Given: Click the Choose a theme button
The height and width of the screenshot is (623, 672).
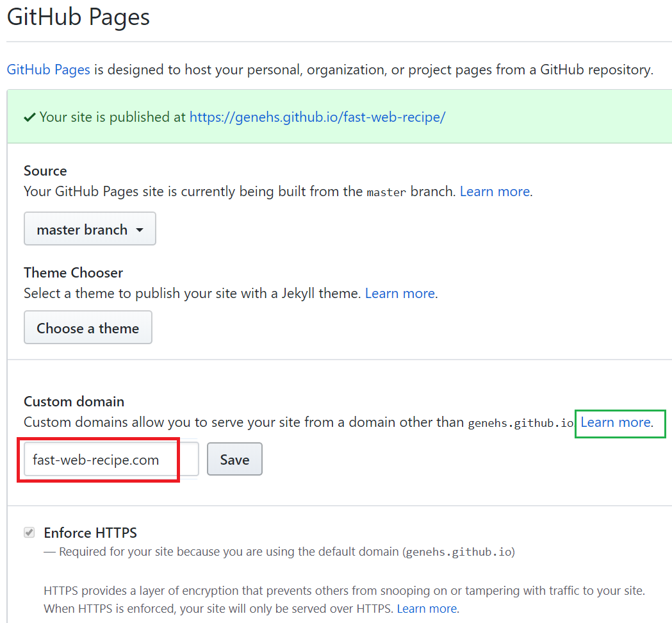Looking at the screenshot, I should coord(88,328).
